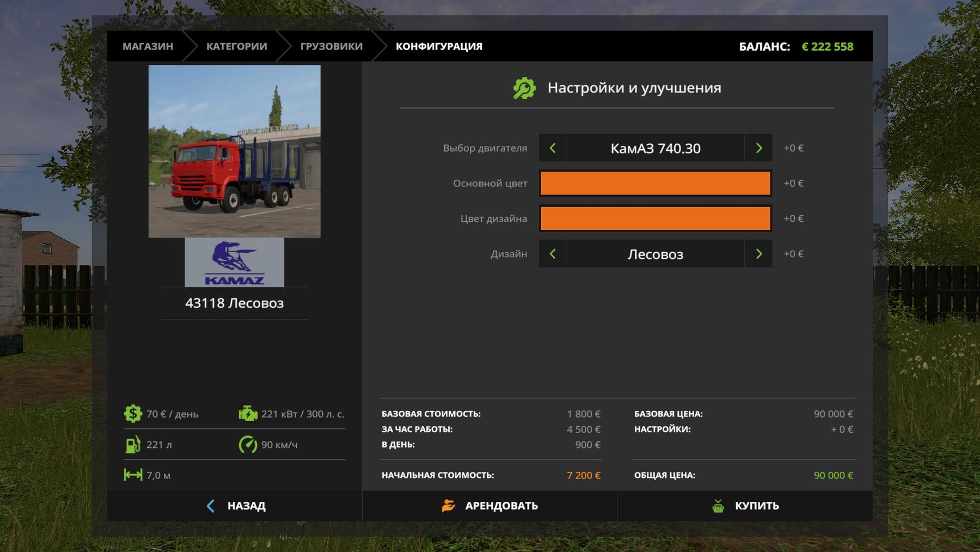980x552 pixels.
Task: Select next engine option arrow
Action: [758, 148]
